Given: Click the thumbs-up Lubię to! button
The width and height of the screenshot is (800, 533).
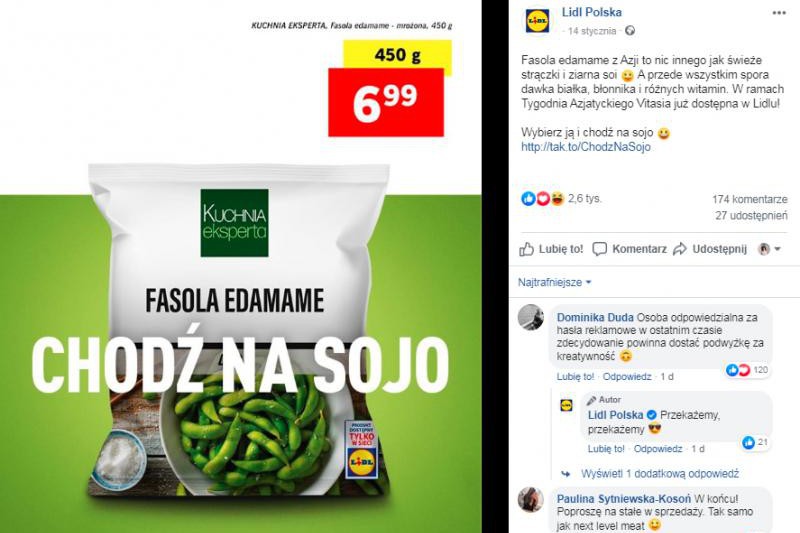Looking at the screenshot, I should tap(551, 249).
